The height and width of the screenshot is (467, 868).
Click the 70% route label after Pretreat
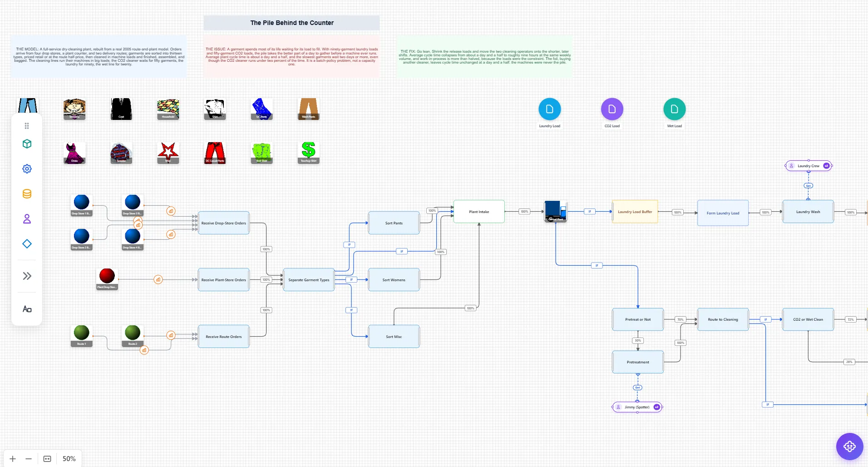click(x=680, y=319)
